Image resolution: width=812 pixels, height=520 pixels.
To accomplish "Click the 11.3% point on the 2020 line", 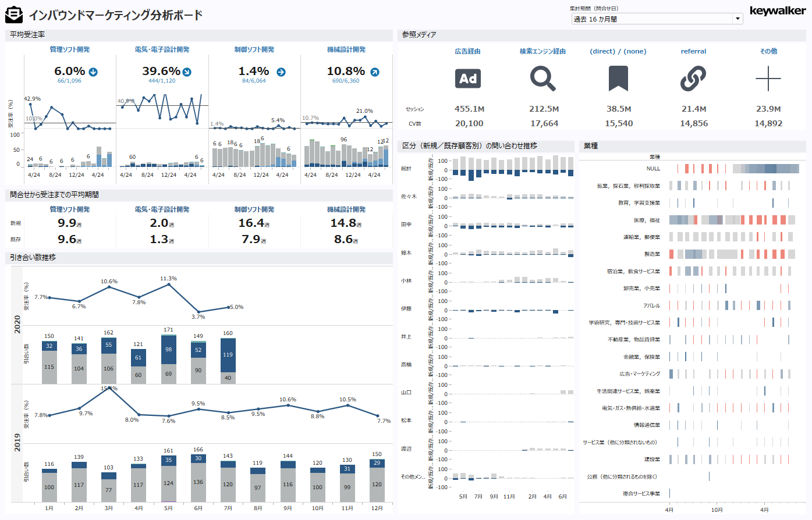I will click(169, 285).
